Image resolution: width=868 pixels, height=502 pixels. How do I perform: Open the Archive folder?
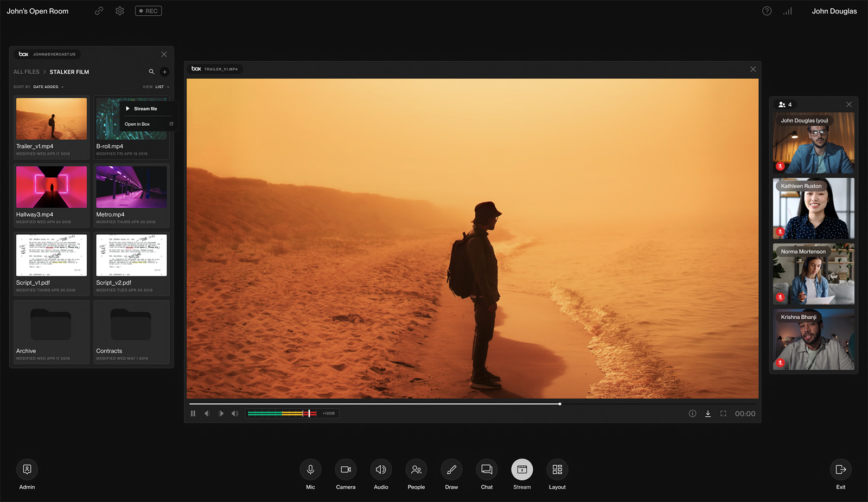coord(51,332)
